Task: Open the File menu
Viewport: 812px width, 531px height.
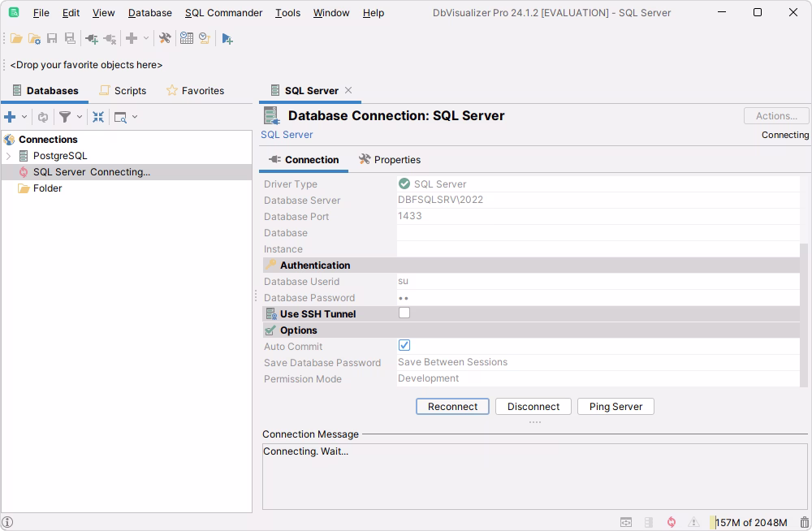Action: 41,13
